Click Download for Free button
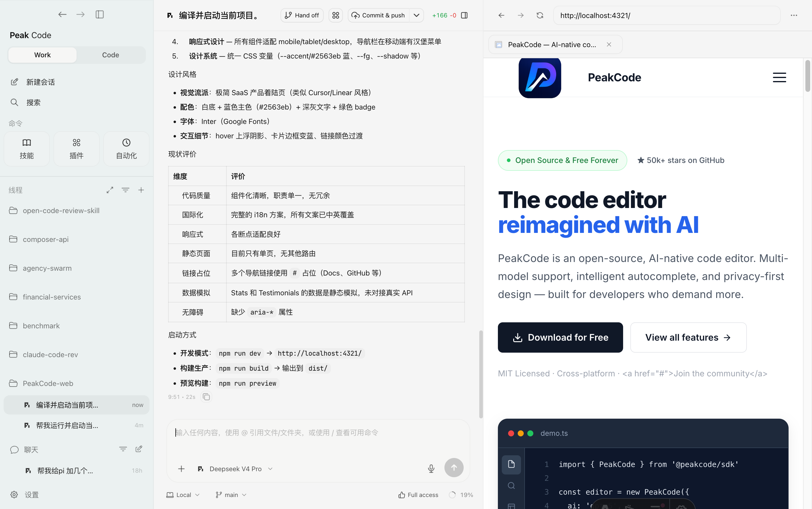Viewport: 812px width, 509px height. tap(560, 338)
